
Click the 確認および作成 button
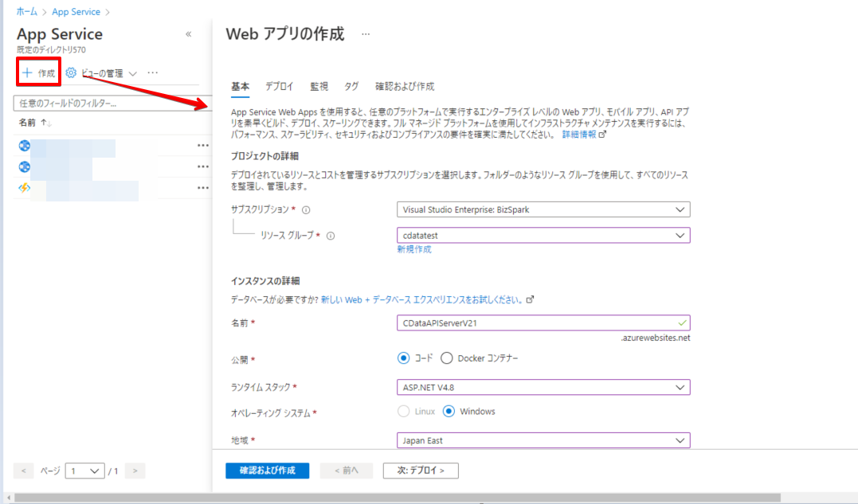tap(267, 470)
